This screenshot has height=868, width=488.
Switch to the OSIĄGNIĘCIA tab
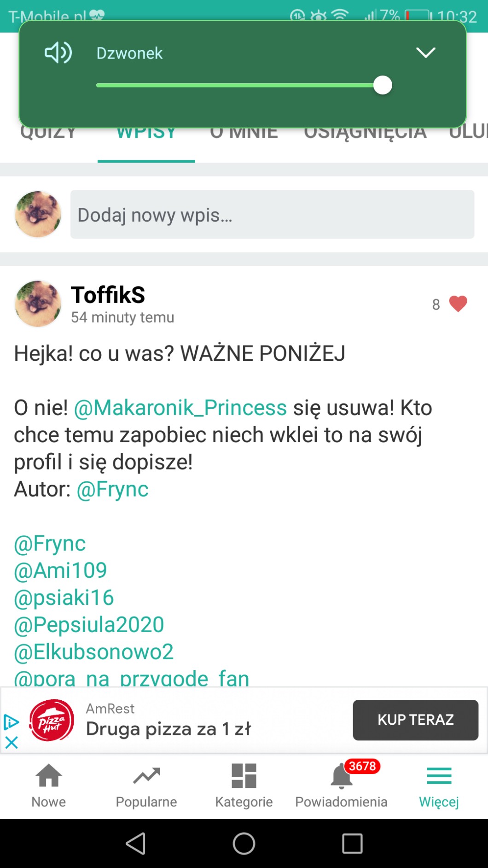pyautogui.click(x=365, y=134)
